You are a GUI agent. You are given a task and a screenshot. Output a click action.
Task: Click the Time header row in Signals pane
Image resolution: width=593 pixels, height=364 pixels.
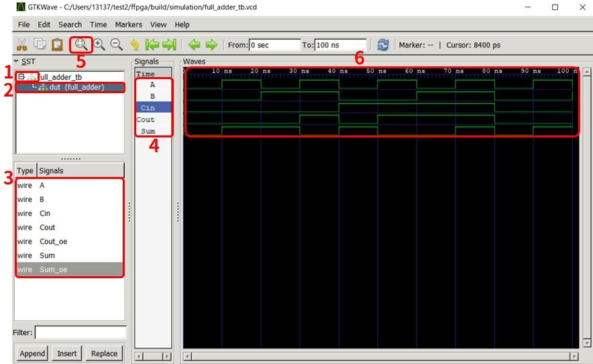point(153,74)
